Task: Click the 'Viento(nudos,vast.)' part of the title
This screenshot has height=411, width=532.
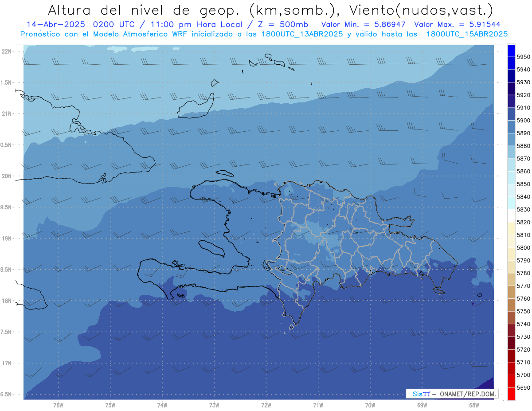Action: pyautogui.click(x=421, y=10)
